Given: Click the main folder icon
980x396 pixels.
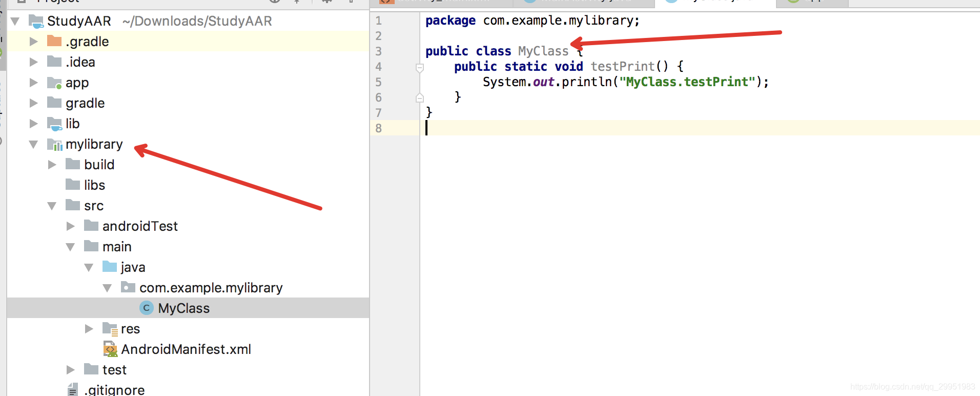Looking at the screenshot, I should [x=91, y=246].
